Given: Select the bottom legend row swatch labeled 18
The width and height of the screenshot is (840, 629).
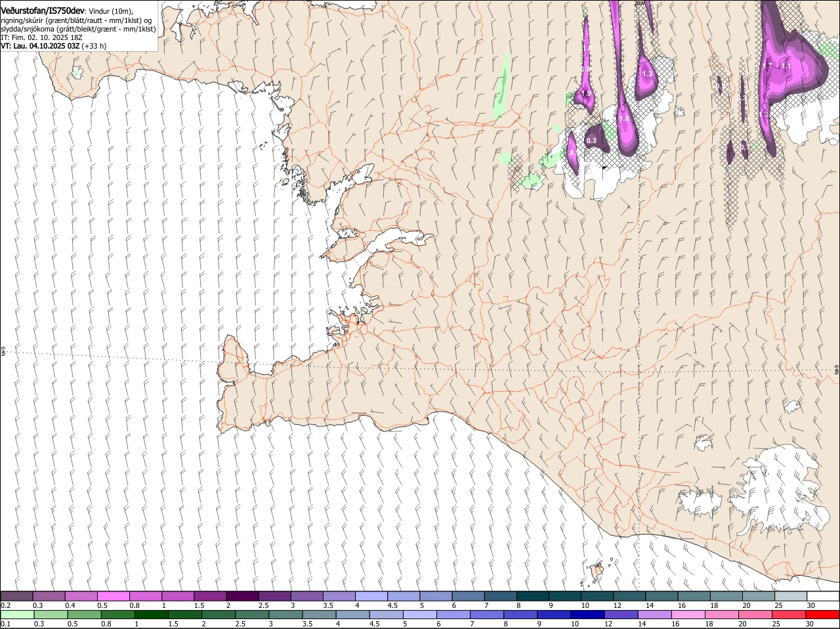Looking at the screenshot, I should [721, 615].
